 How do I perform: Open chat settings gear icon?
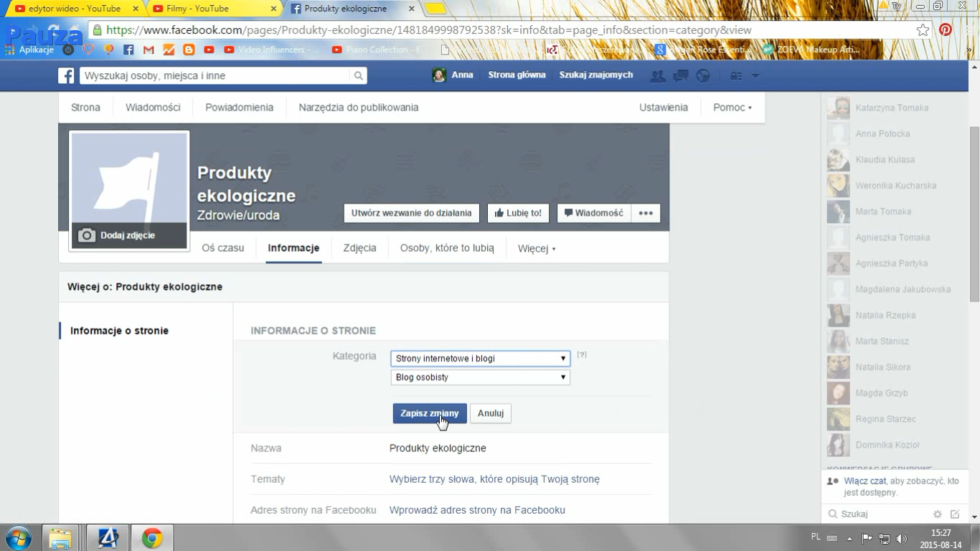(x=937, y=514)
